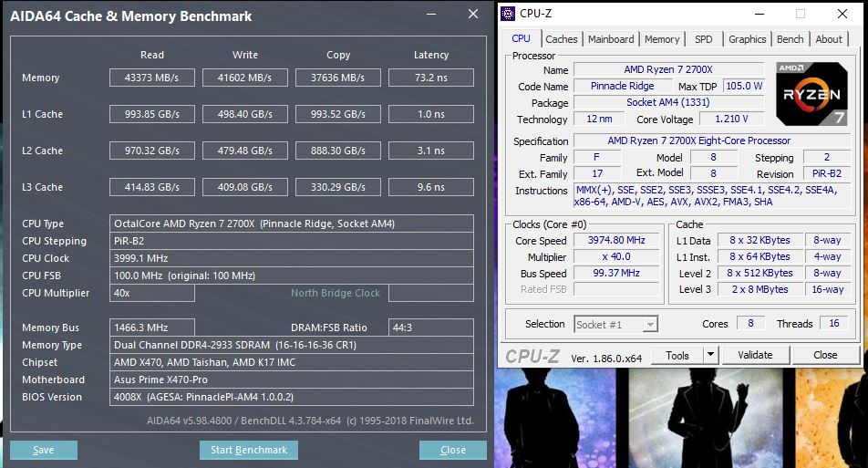Click the Close button in CPU-Z
This screenshot has height=468, width=868.
[825, 355]
